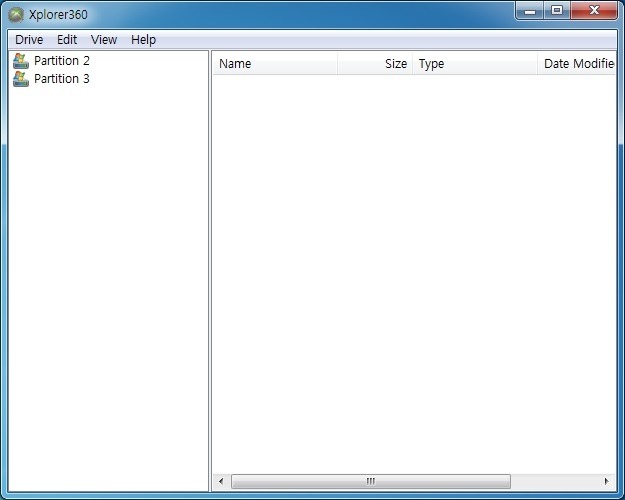Sort files by the Date Modified column
Viewport: 625px width, 500px height.
tap(576, 64)
